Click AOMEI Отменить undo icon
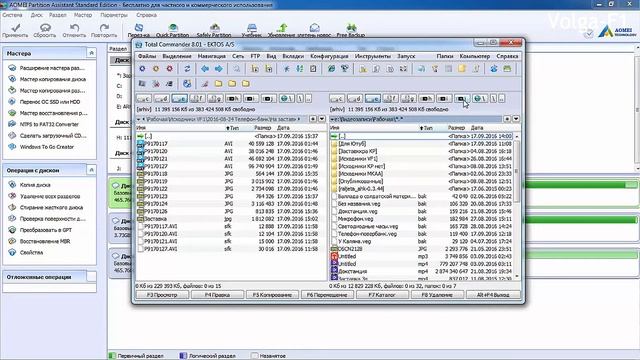The width and height of the screenshot is (640, 360). click(x=74, y=28)
